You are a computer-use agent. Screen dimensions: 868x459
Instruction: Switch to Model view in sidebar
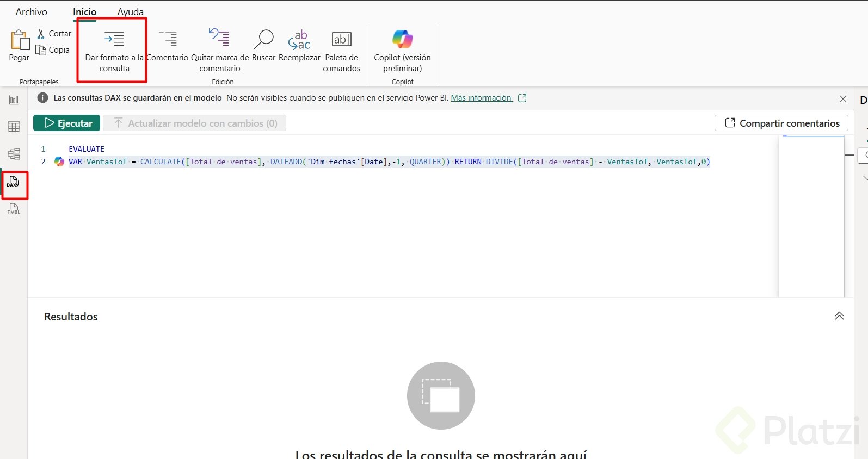coord(14,154)
